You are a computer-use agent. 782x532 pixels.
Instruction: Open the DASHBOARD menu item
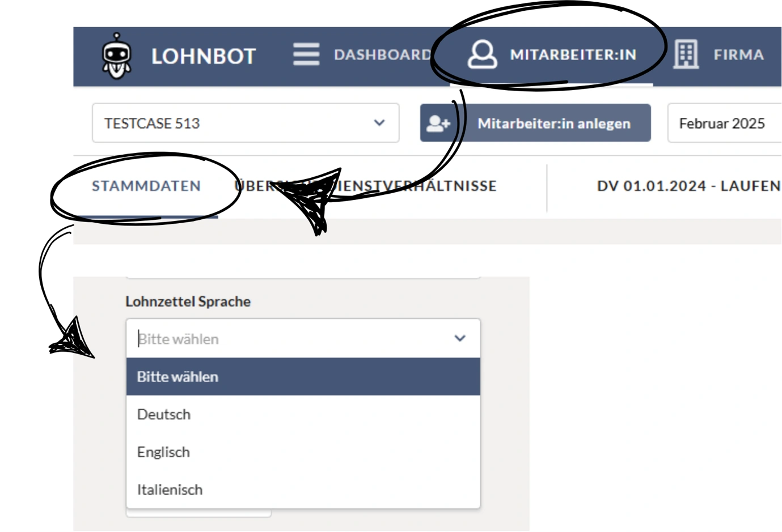tap(382, 55)
